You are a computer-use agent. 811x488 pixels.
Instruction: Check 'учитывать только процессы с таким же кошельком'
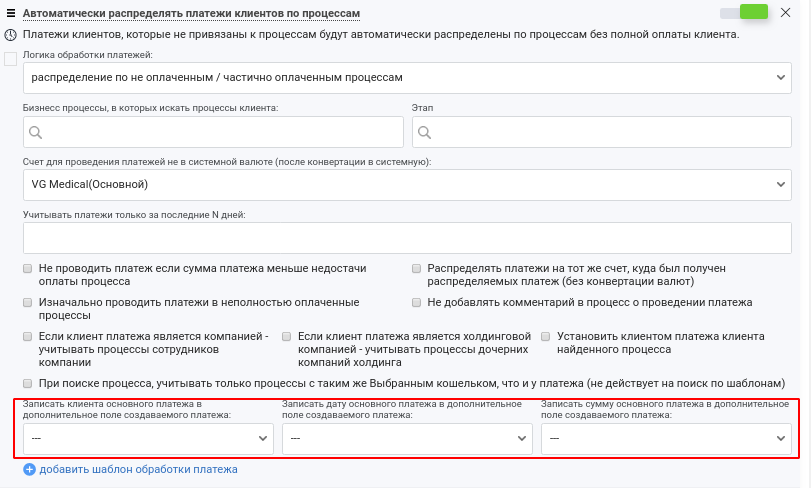27,384
